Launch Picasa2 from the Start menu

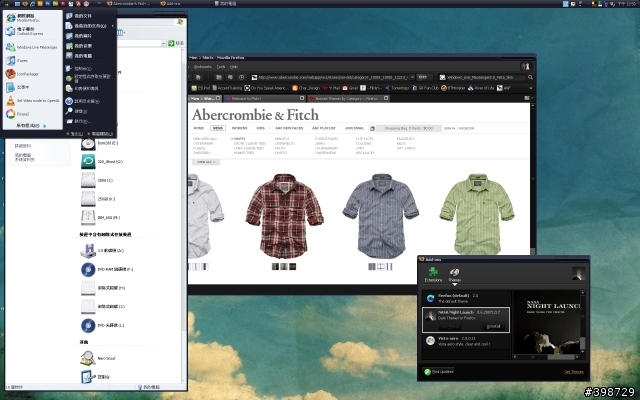[x=31, y=114]
